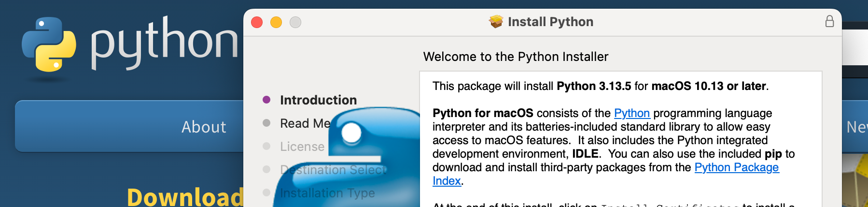The height and width of the screenshot is (207, 868).
Task: Click the python wordmark in site header
Action: tap(165, 43)
